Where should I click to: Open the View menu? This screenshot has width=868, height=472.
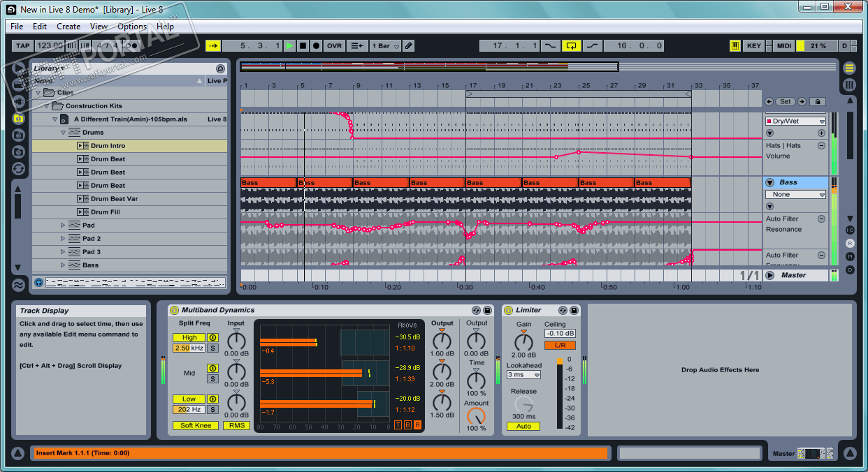99,27
